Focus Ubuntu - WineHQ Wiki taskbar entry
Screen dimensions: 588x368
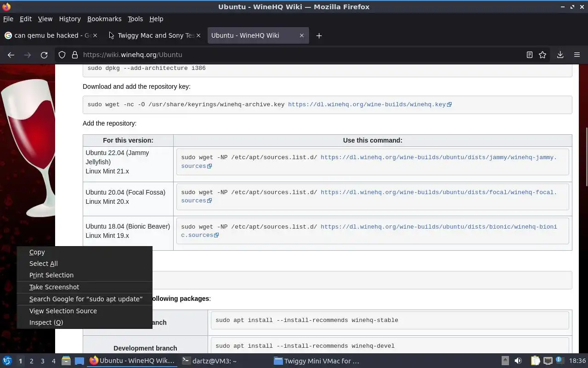[x=132, y=361]
